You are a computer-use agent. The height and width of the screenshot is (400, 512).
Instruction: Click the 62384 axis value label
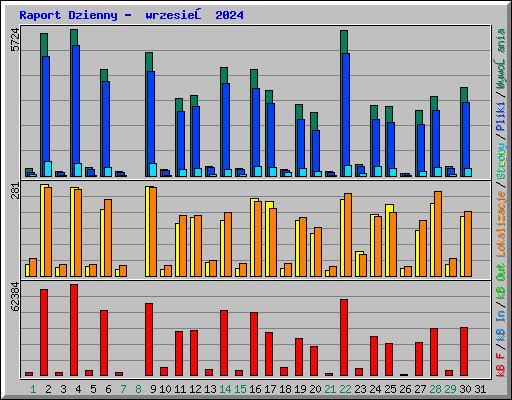15,297
